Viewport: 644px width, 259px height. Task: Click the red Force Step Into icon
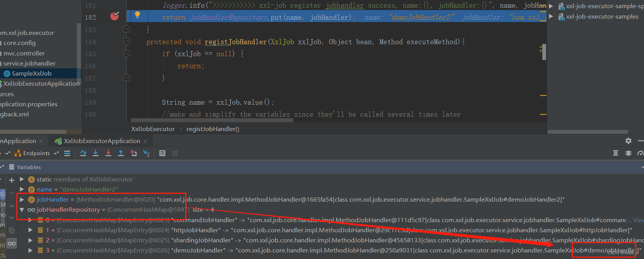pyautogui.click(x=108, y=153)
